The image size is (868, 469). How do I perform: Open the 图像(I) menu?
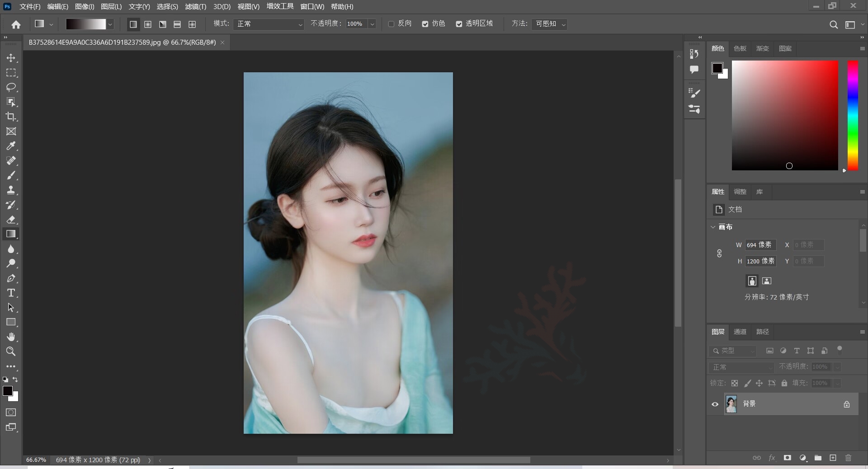tap(85, 6)
